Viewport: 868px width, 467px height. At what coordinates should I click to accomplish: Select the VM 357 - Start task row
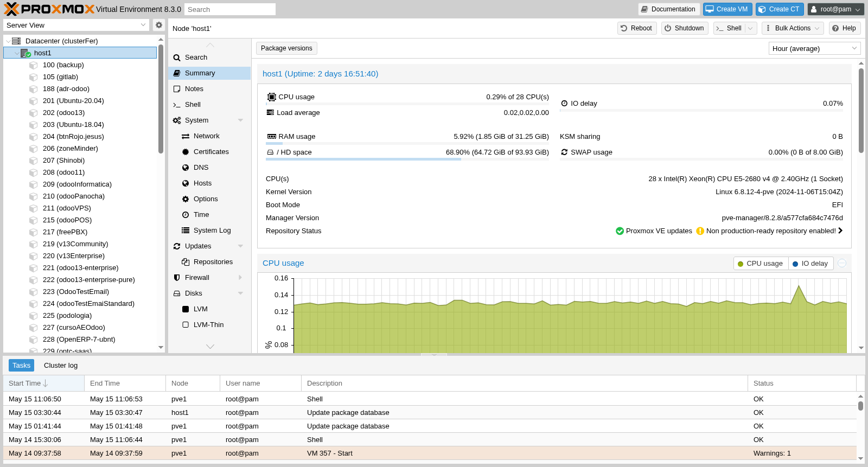(430, 453)
